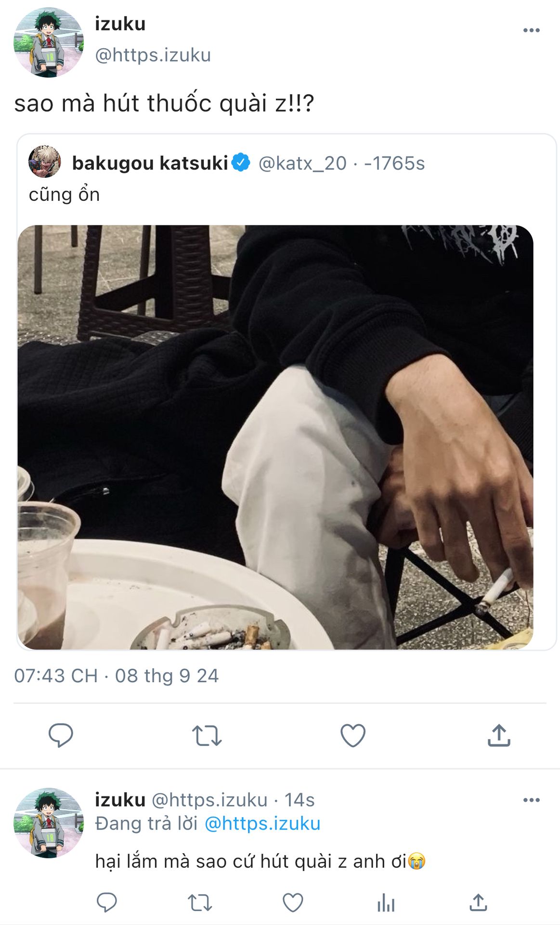Retweet izuku's reply tweet
Screen dimensions: 560x925
coord(200,902)
